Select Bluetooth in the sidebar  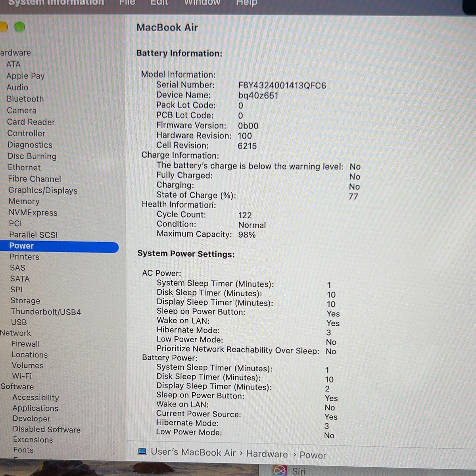(25, 99)
